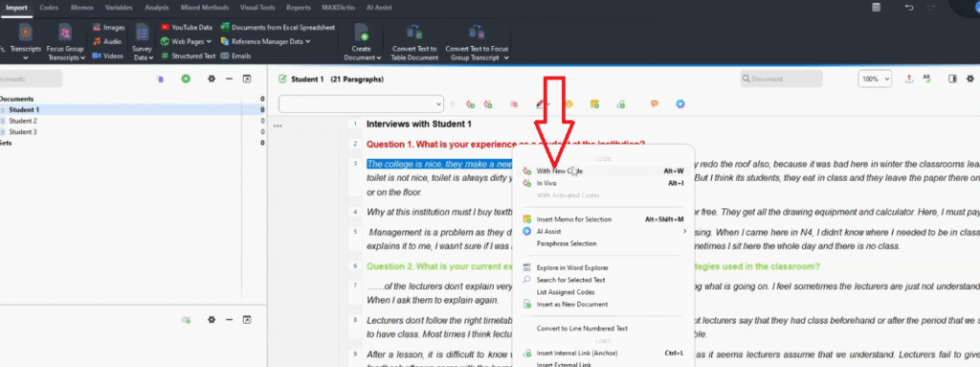The image size is (980, 367).
Task: Click the in-vivo coding toolbar icon
Action: tap(488, 103)
